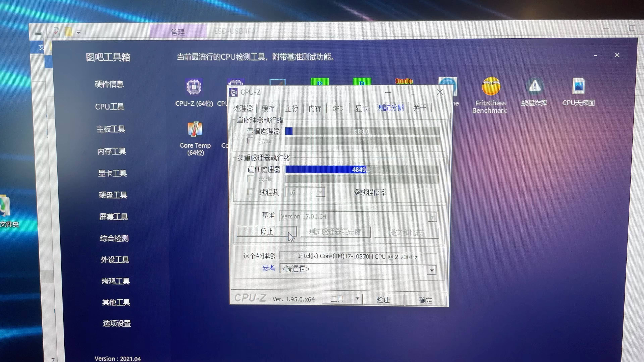644x362 pixels.
Task: Switch to the 缓存 tab
Action: (268, 108)
